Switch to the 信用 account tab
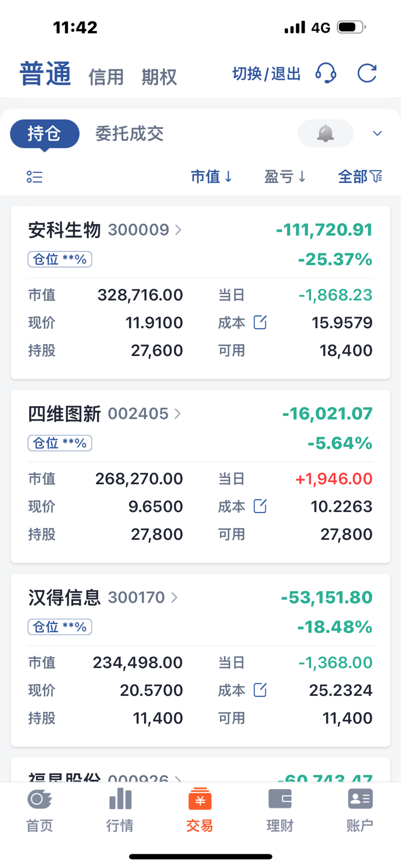The image size is (401, 868). [x=106, y=77]
